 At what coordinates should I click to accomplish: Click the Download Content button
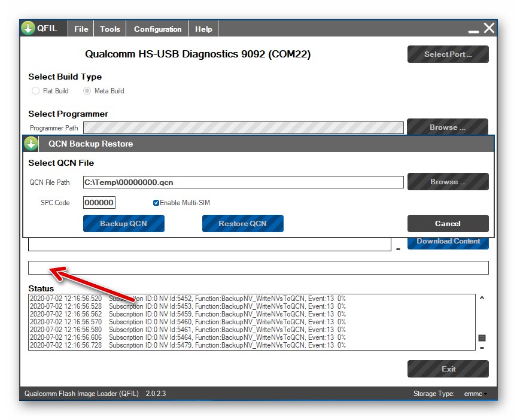pos(448,243)
